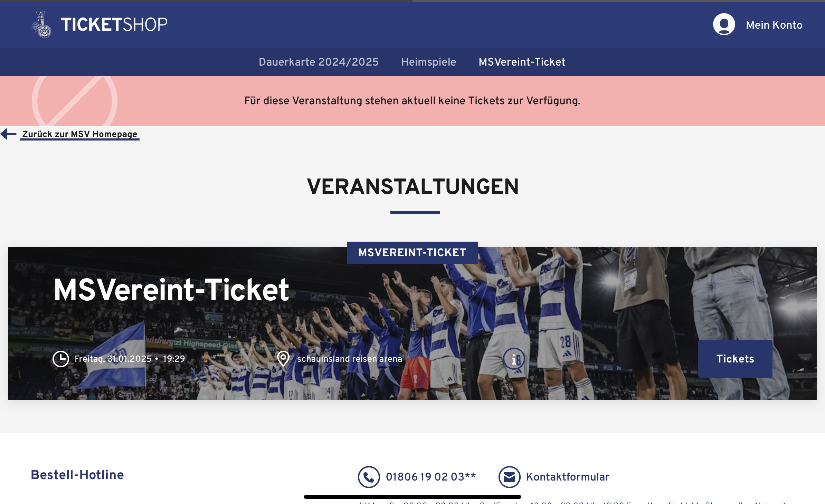Viewport: 825px width, 504px height.
Task: Open the Mein Konto user avatar icon
Action: [724, 24]
